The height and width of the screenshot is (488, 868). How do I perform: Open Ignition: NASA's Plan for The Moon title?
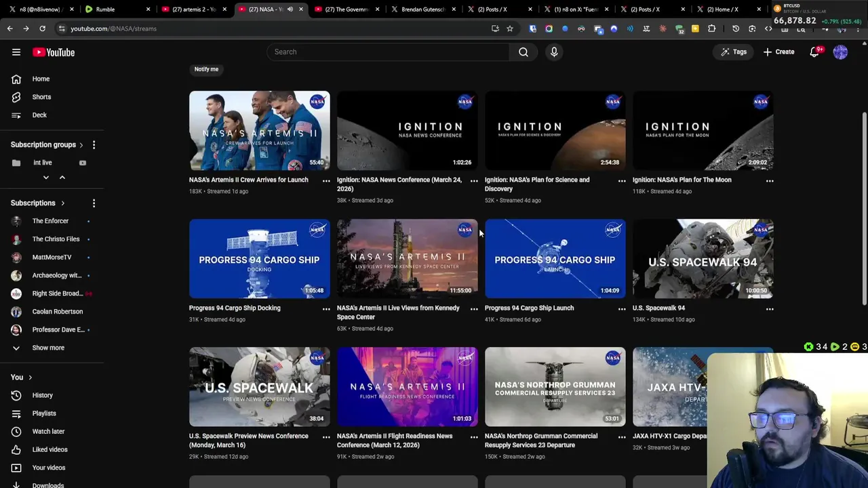pyautogui.click(x=682, y=180)
